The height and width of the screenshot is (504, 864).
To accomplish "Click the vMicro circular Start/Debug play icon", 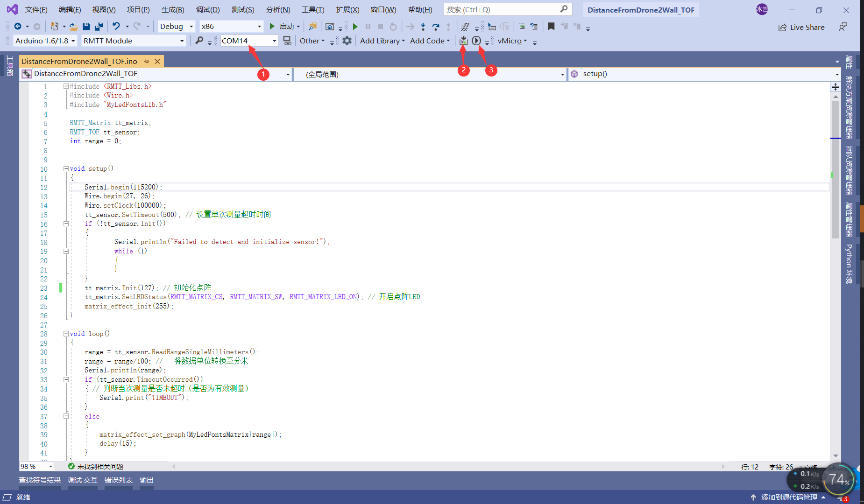I will [476, 41].
